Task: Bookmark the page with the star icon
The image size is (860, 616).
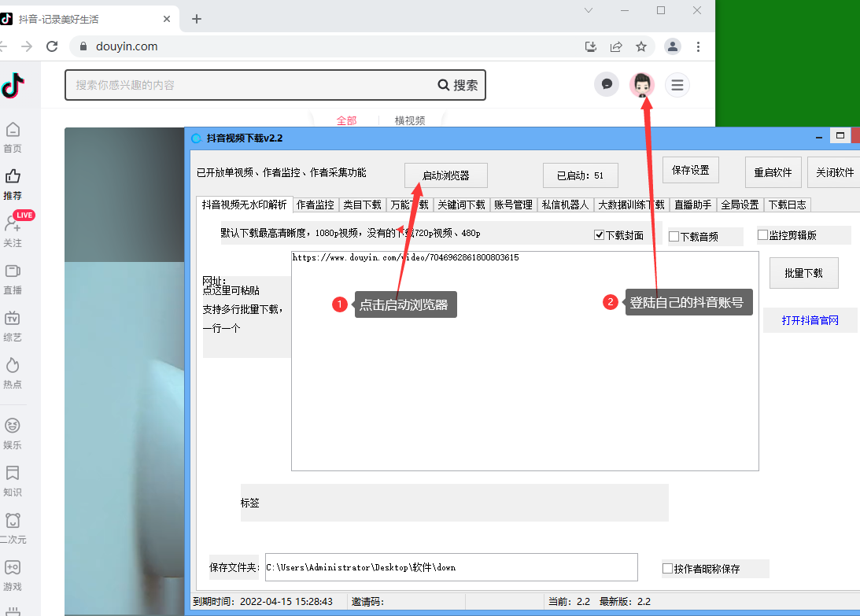Action: (641, 46)
